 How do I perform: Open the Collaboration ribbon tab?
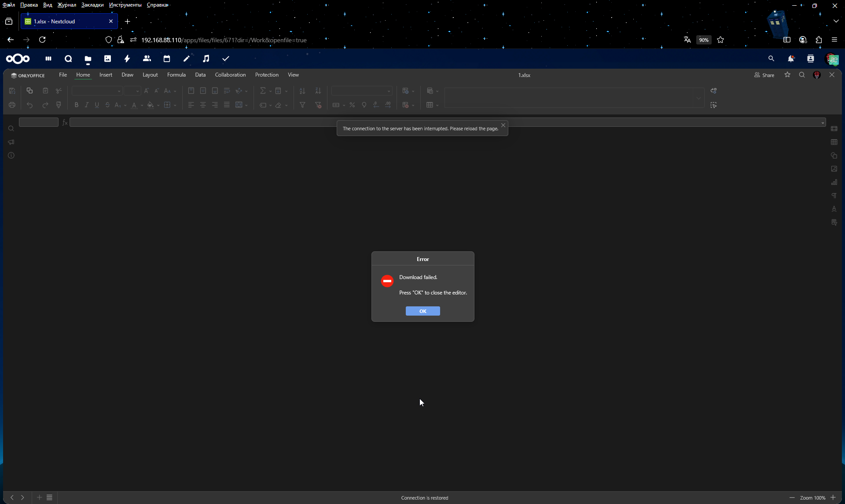[x=230, y=75]
